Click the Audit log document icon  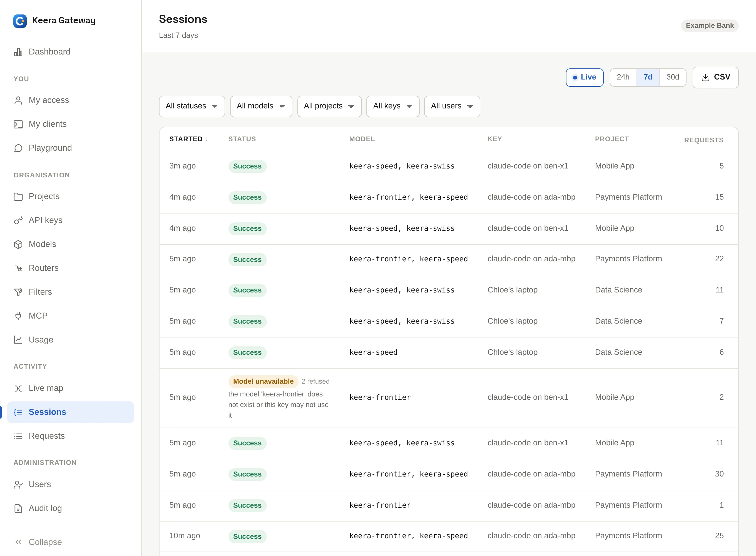click(18, 508)
